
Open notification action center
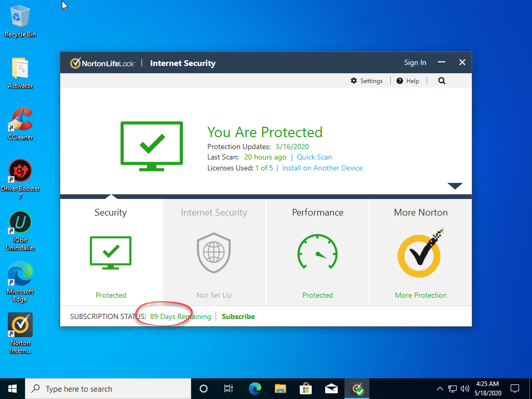click(x=515, y=389)
